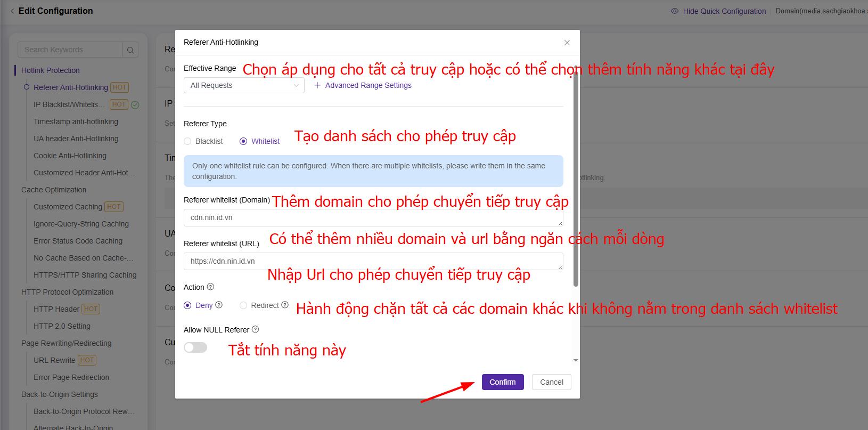Open the Effective Range All Requests dropdown

click(x=244, y=85)
